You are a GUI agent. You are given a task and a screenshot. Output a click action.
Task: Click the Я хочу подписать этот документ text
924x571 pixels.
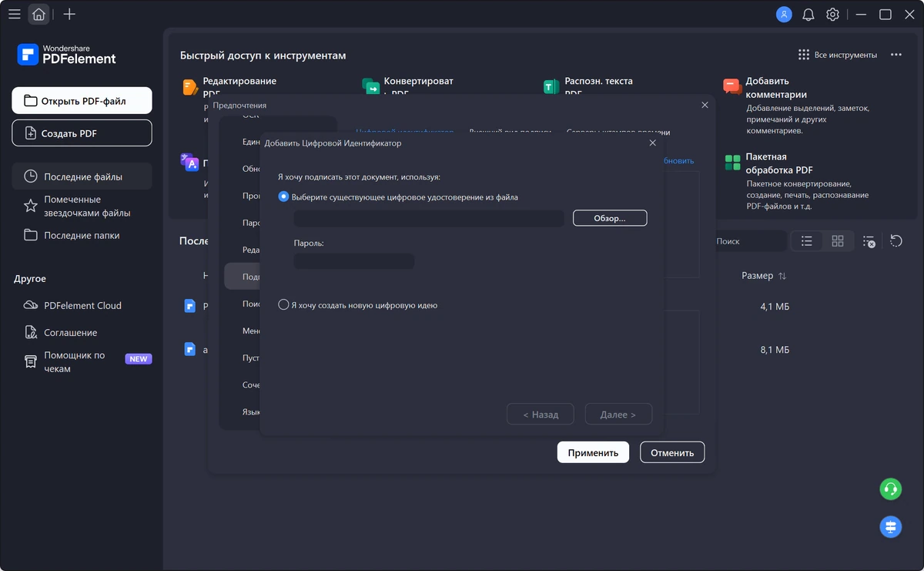[359, 176]
